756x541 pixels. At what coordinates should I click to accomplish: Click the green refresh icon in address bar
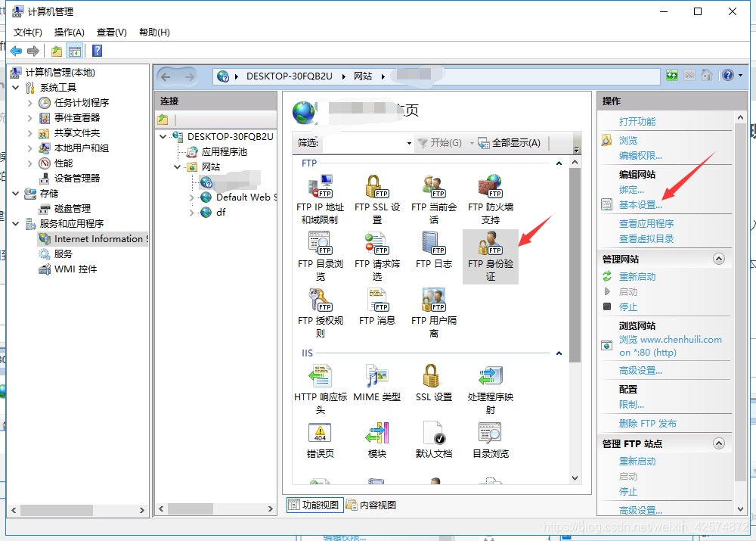(671, 76)
